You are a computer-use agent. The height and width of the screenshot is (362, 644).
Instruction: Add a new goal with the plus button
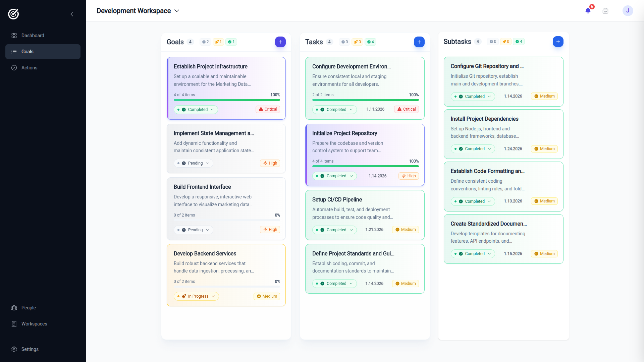280,42
